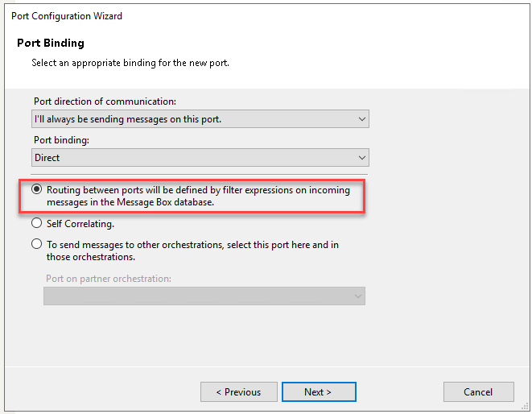Image resolution: width=532 pixels, height=414 pixels.
Task: Click the Next > button
Action: click(319, 392)
